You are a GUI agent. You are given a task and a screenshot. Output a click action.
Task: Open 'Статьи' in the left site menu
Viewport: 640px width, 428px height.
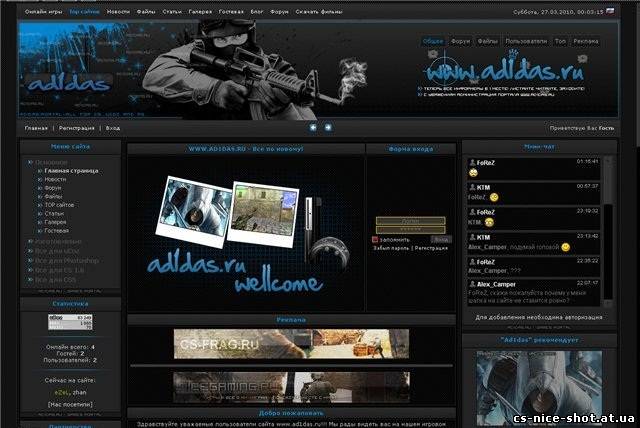[x=54, y=214]
